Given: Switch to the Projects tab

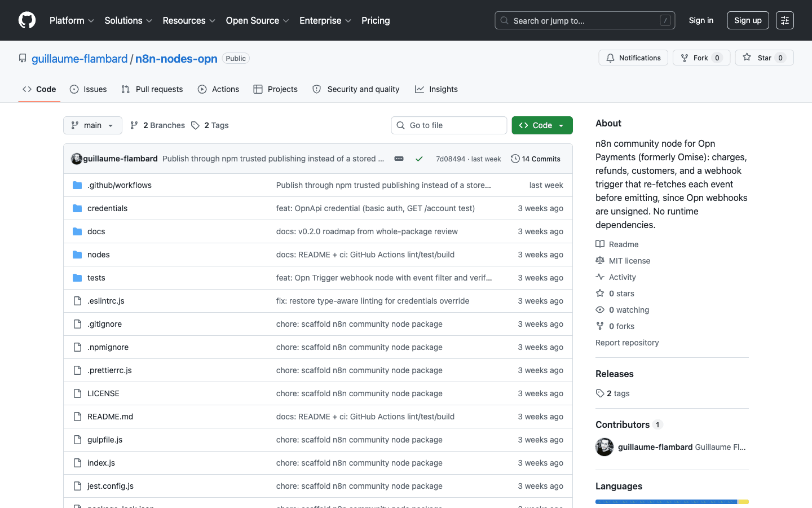Looking at the screenshot, I should (x=275, y=89).
